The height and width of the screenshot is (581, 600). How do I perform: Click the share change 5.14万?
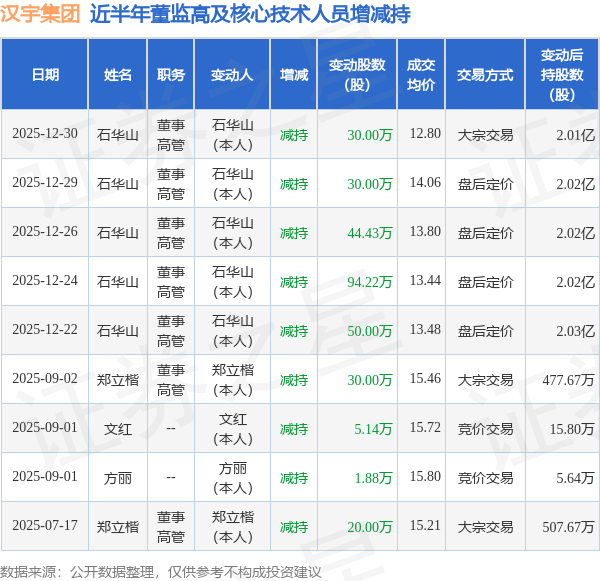click(x=373, y=429)
